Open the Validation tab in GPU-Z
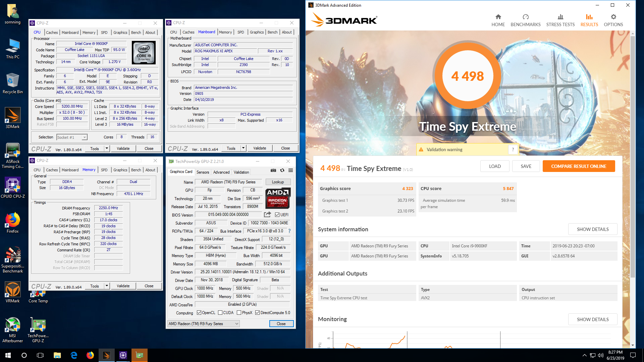This screenshot has width=644, height=362. tap(241, 172)
